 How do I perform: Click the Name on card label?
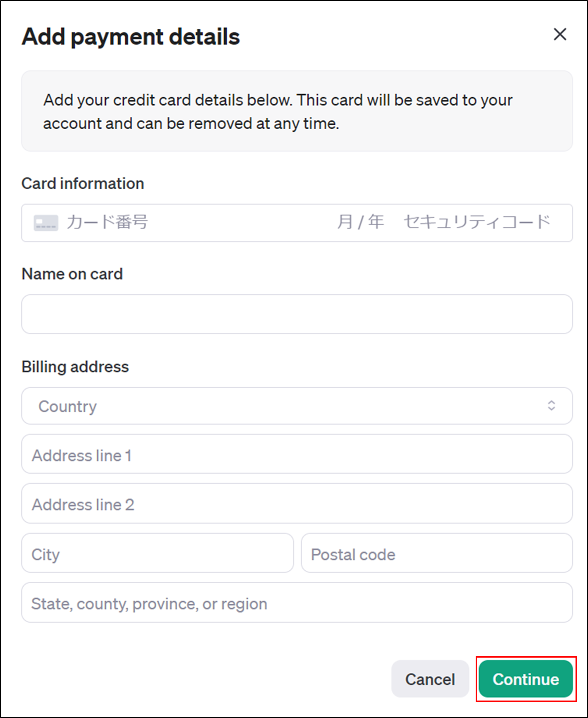click(x=72, y=274)
